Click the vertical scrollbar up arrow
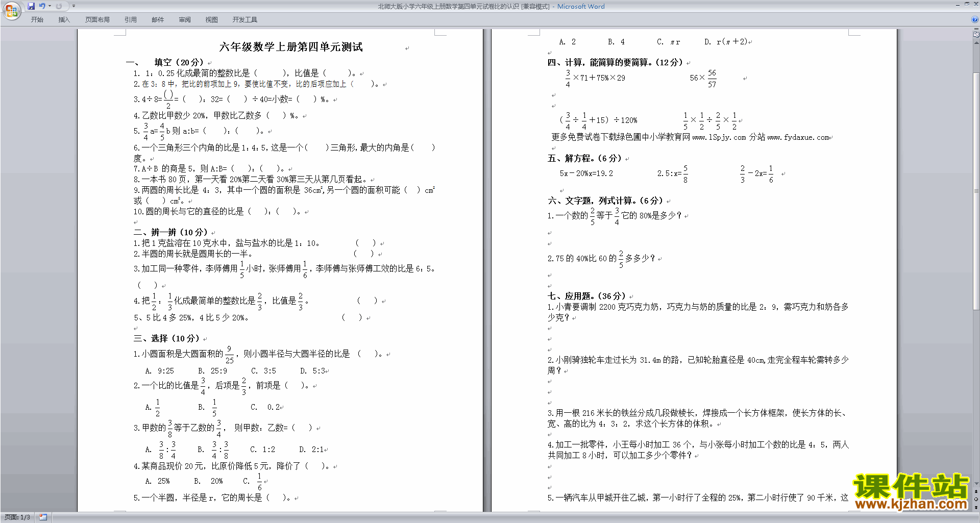Image resolution: width=980 pixels, height=523 pixels. point(976,43)
